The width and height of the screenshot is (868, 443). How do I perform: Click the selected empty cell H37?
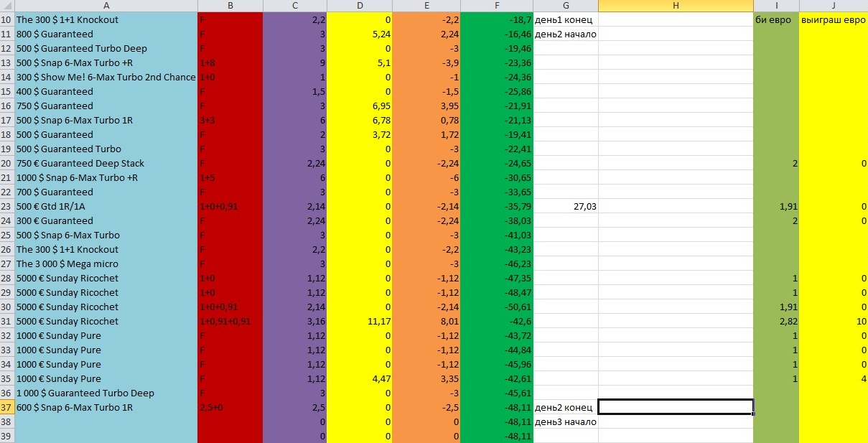tap(676, 407)
